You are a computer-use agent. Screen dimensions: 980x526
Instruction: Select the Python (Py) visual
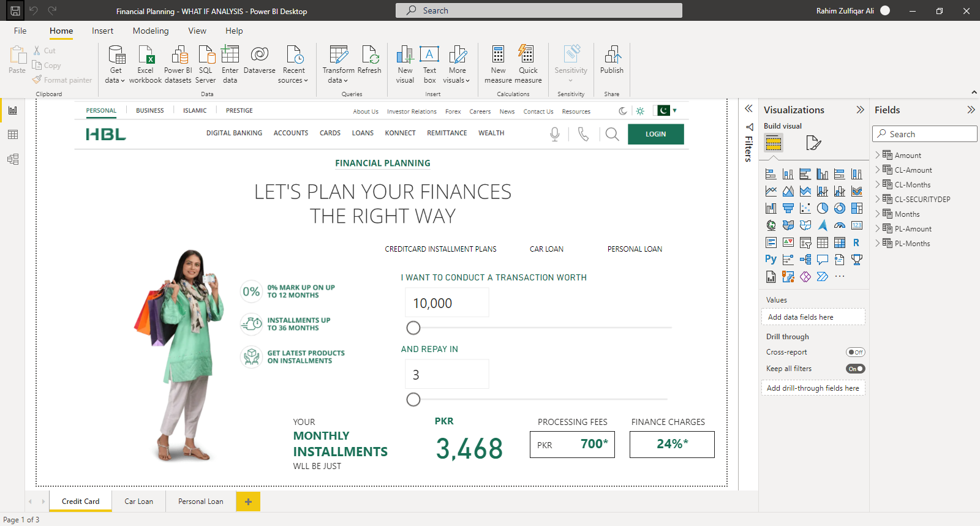[x=771, y=260]
